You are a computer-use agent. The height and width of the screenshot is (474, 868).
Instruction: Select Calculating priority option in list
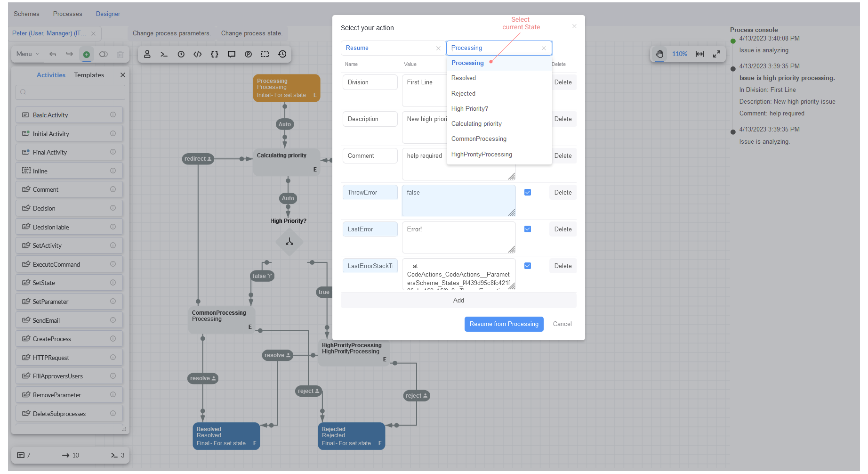coord(499,124)
